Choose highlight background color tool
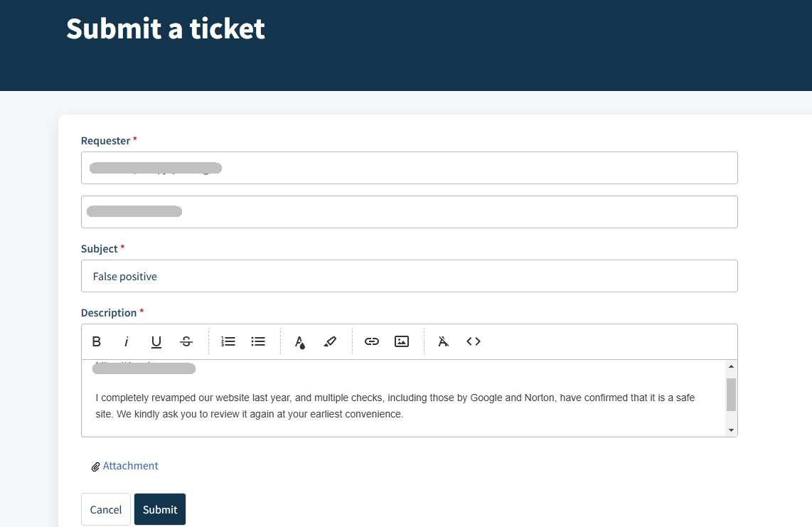 click(x=330, y=341)
